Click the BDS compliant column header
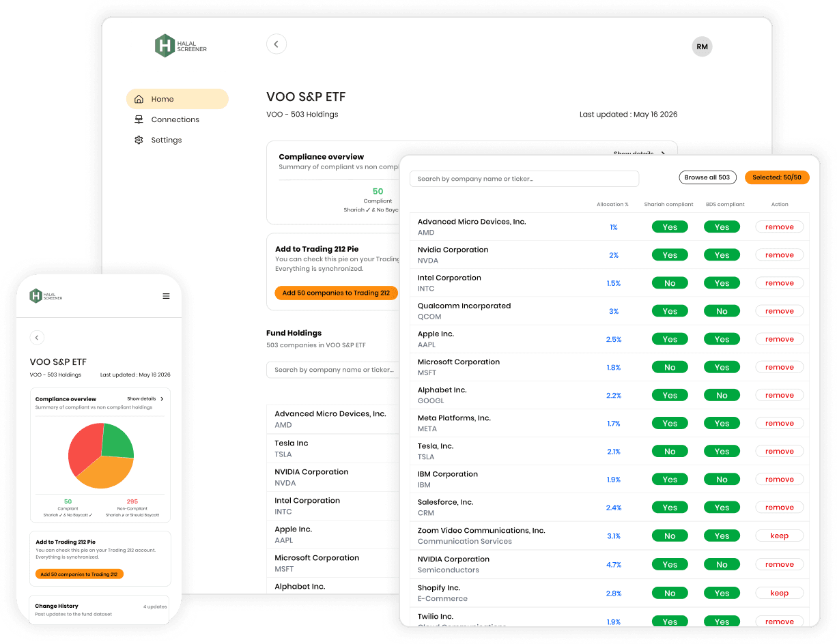 [x=725, y=204]
